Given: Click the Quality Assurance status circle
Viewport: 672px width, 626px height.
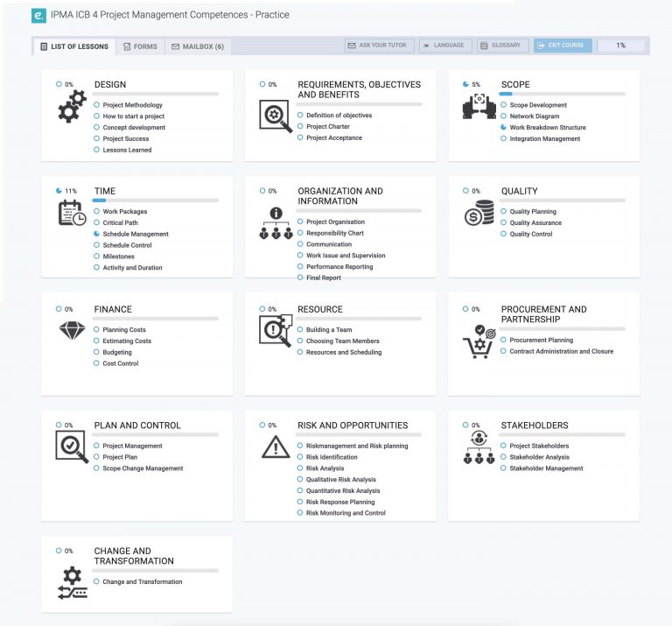Looking at the screenshot, I should [x=504, y=222].
